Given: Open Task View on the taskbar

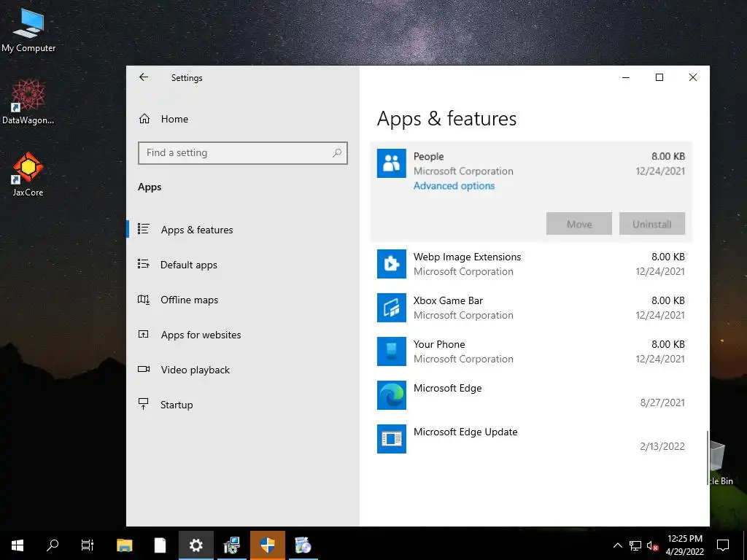Looking at the screenshot, I should coord(88,545).
